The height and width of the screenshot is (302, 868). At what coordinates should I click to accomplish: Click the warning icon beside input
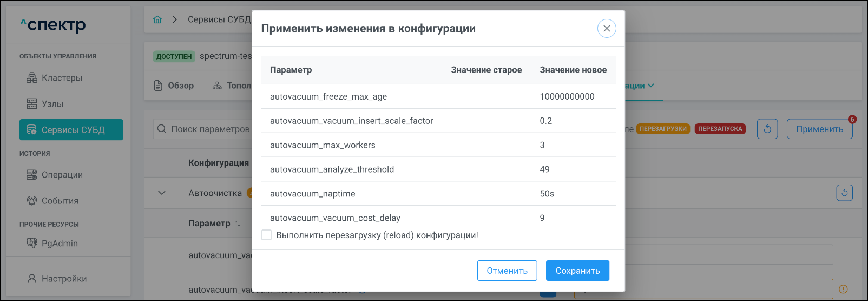click(843, 289)
